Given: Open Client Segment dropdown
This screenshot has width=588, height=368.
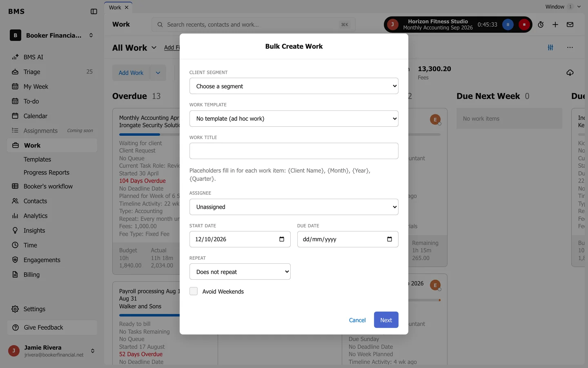Looking at the screenshot, I should pyautogui.click(x=294, y=86).
